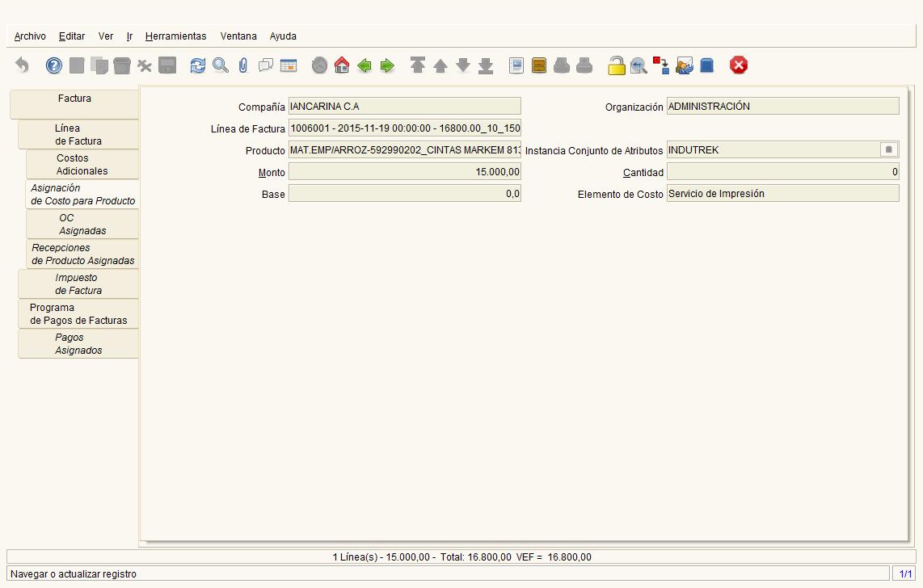Open the Herramientas menu
This screenshot has height=588, width=923.
click(x=175, y=36)
